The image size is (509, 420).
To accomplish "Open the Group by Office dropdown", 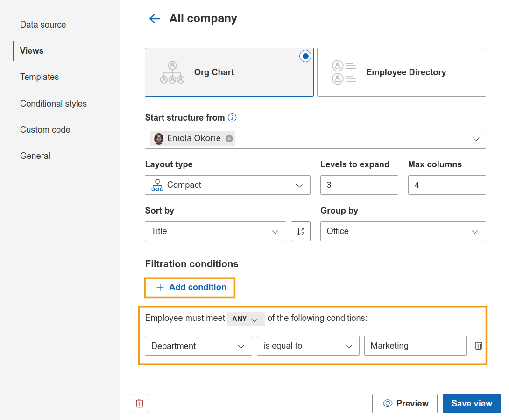I will click(x=403, y=231).
